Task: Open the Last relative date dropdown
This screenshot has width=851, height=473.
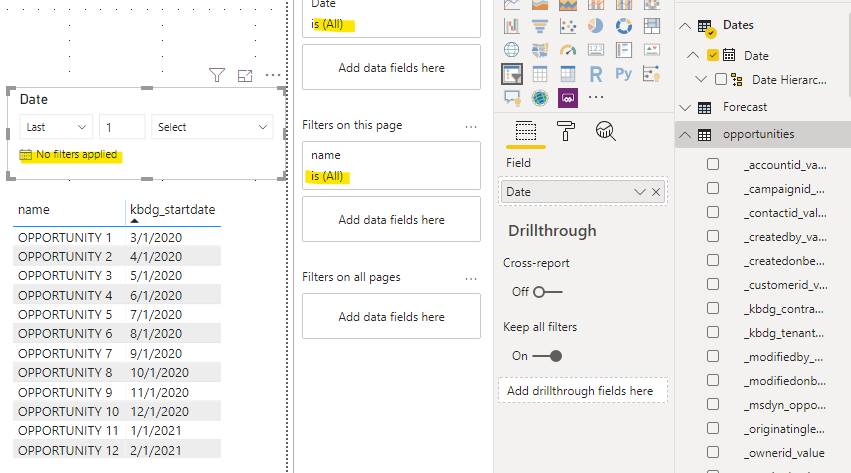Action: click(56, 127)
